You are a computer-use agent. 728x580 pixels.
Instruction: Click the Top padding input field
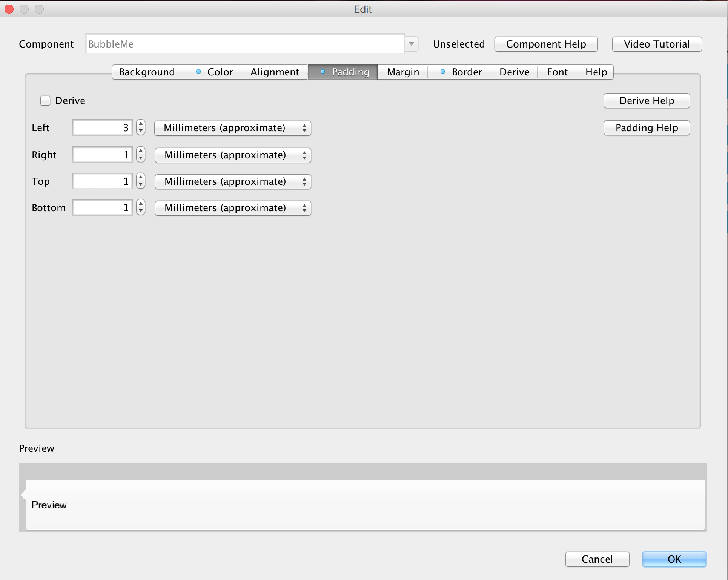[x=102, y=181]
